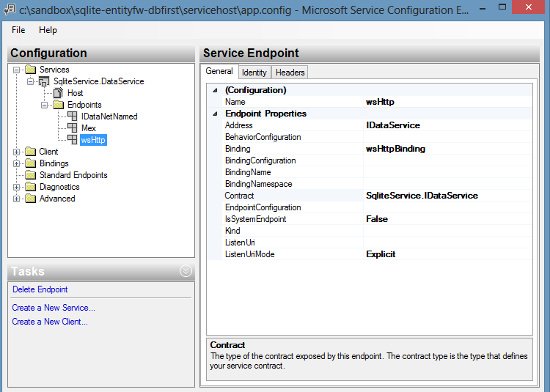The height and width of the screenshot is (392, 550).
Task: Click the Mex endpoint icon
Action: point(73,128)
